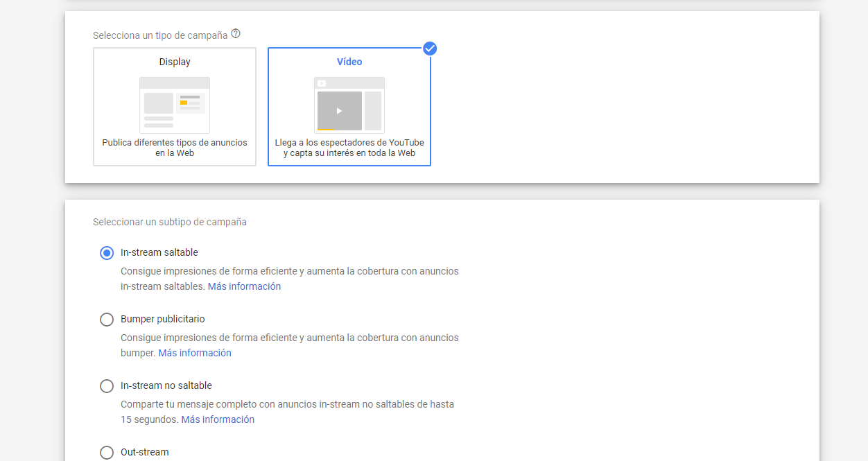Click the Display card title text
This screenshot has width=868, height=461.
[174, 61]
